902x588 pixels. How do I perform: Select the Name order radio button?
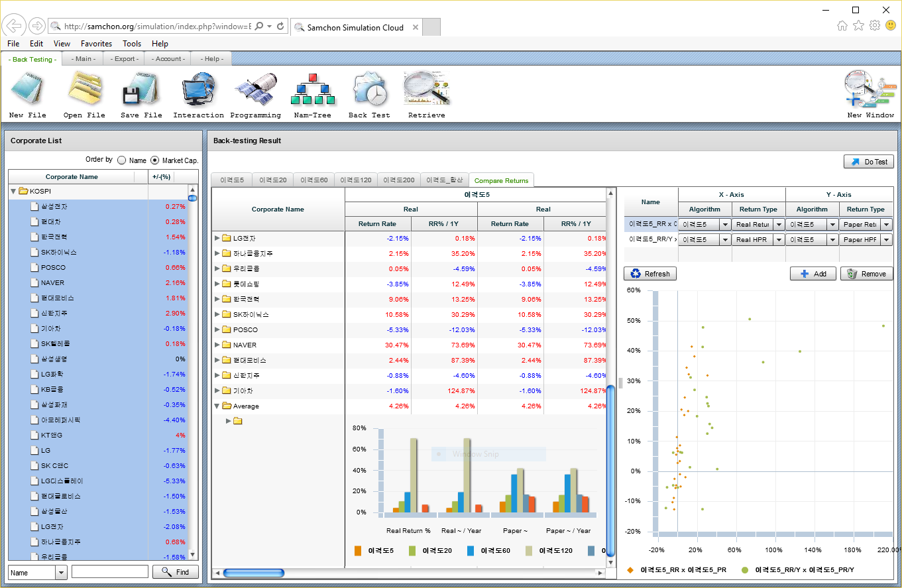pyautogui.click(x=121, y=160)
